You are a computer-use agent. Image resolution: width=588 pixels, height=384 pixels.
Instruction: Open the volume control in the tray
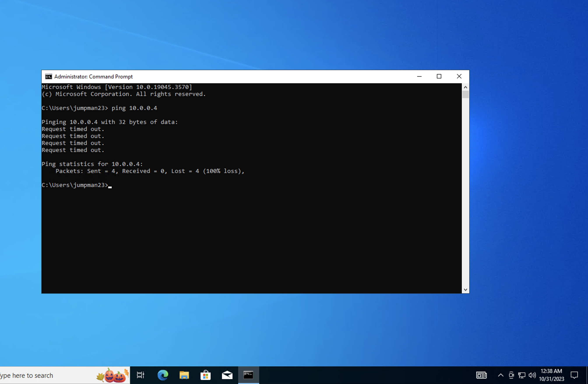pyautogui.click(x=532, y=375)
